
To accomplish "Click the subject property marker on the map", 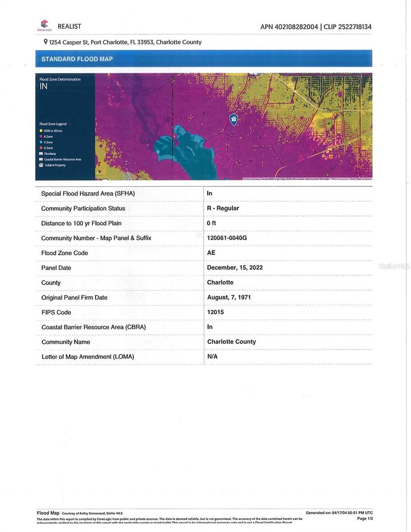I will click(x=234, y=119).
